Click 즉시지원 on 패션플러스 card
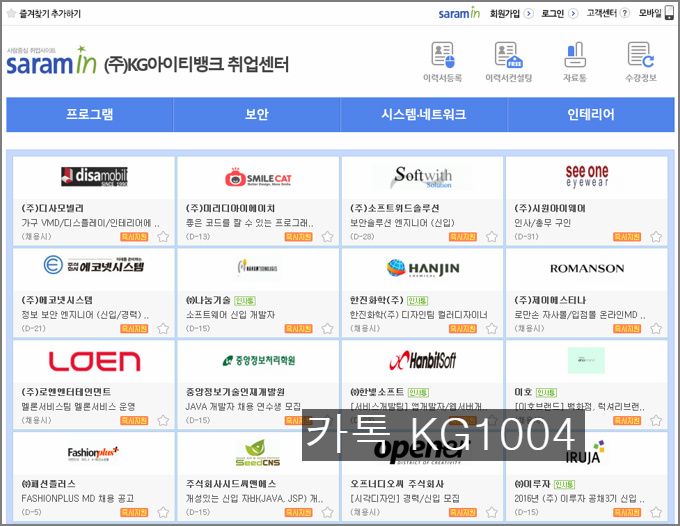Viewport: 680px width, 526px height. coord(134,513)
